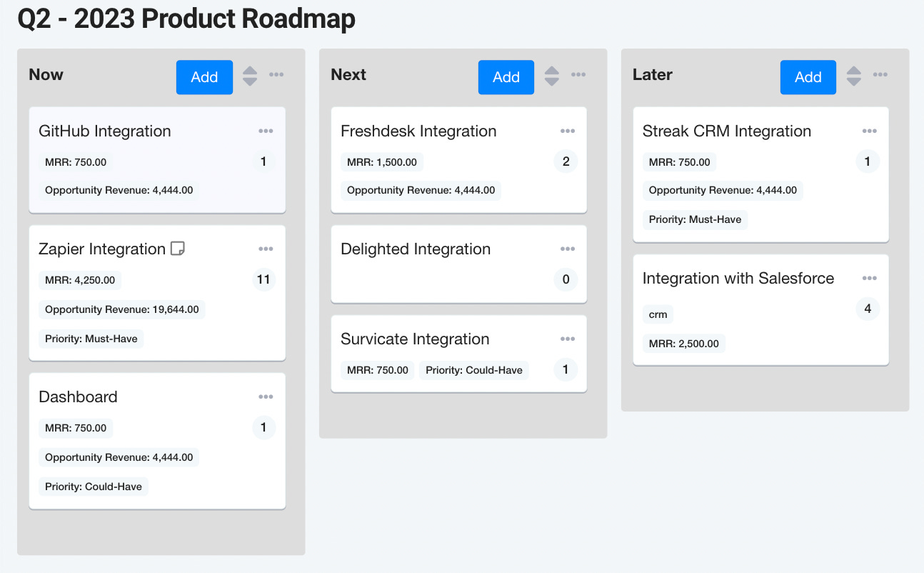924x573 pixels.
Task: Open the Delighted Integration card title
Action: tap(416, 249)
